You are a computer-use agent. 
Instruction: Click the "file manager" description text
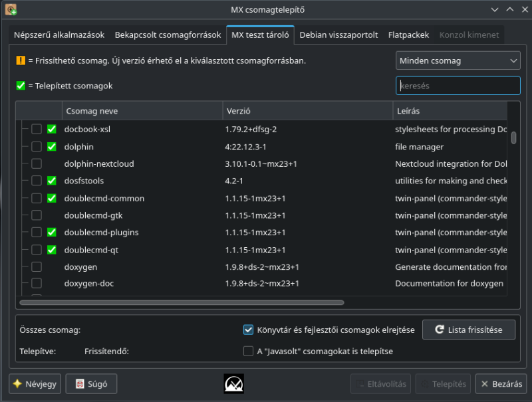(x=420, y=147)
